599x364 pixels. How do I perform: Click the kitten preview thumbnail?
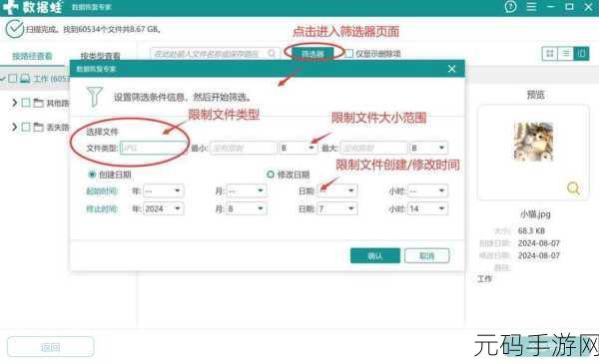[x=533, y=142]
